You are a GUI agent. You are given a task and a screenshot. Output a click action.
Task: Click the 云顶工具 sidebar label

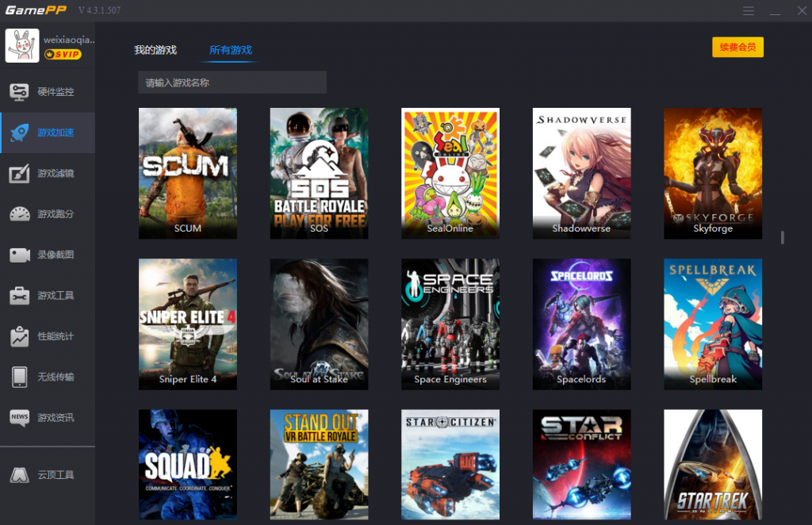[x=56, y=475]
